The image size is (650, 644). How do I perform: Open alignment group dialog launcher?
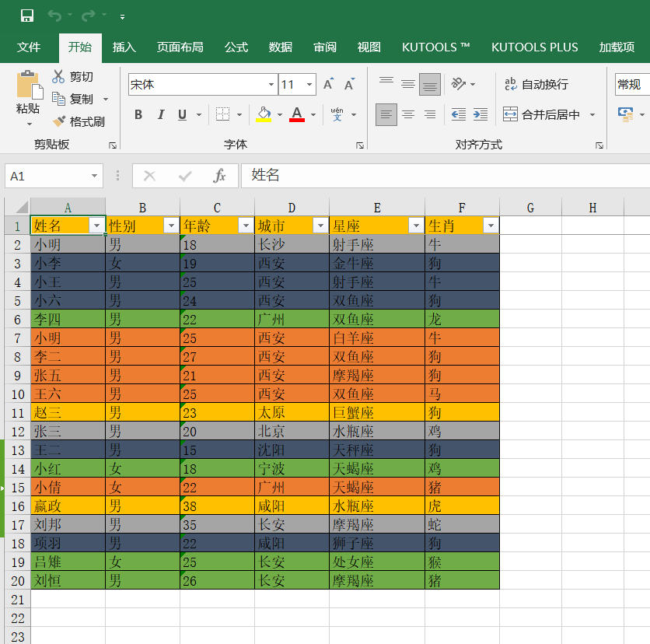coord(599,145)
